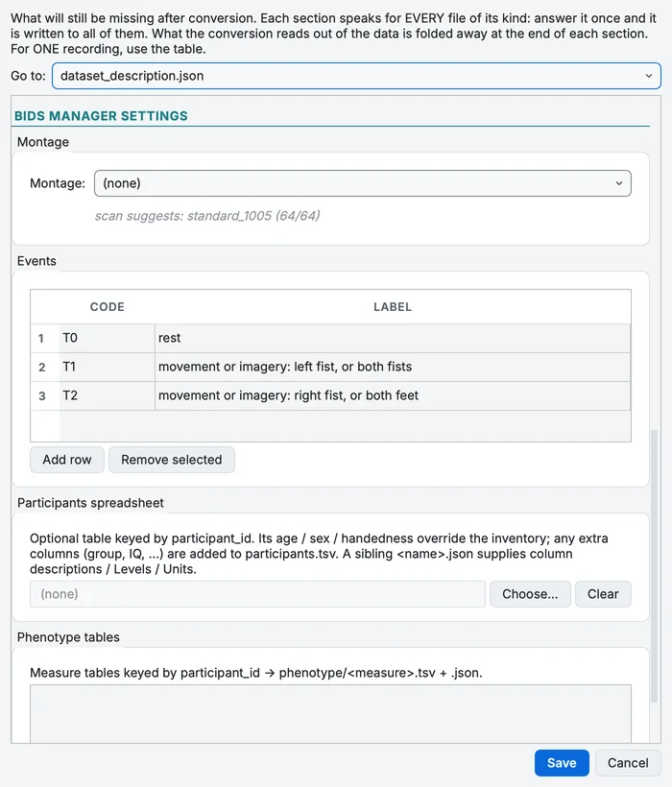Save the BIDS manager settings

pyautogui.click(x=562, y=763)
